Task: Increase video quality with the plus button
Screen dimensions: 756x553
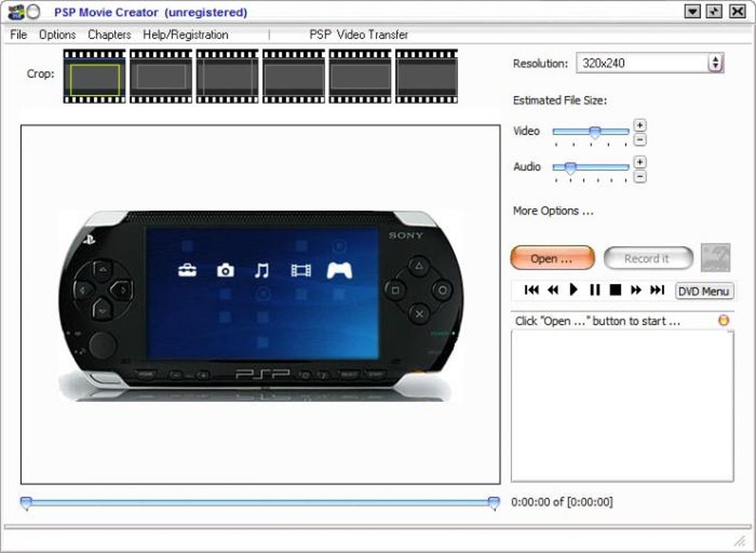Action: [640, 125]
